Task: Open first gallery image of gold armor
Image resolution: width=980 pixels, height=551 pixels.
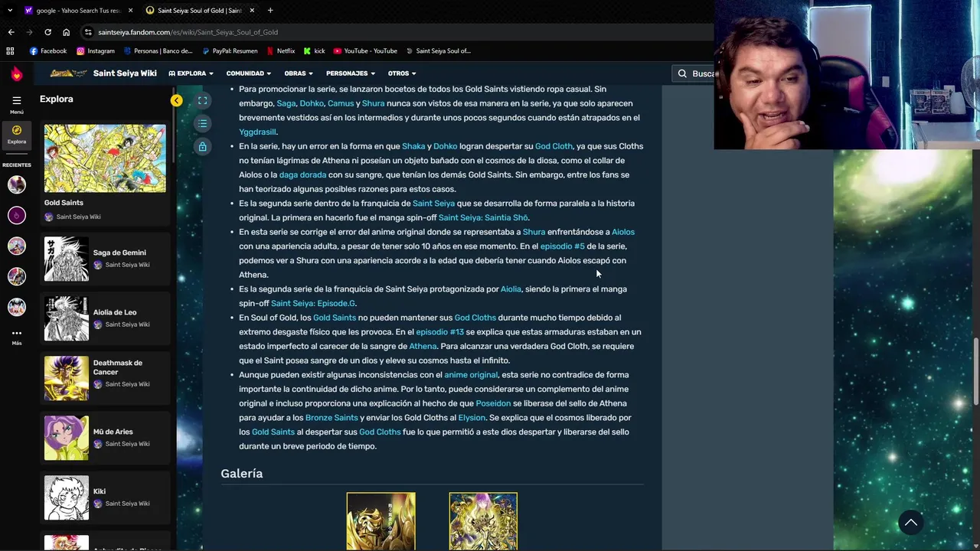Action: [381, 522]
